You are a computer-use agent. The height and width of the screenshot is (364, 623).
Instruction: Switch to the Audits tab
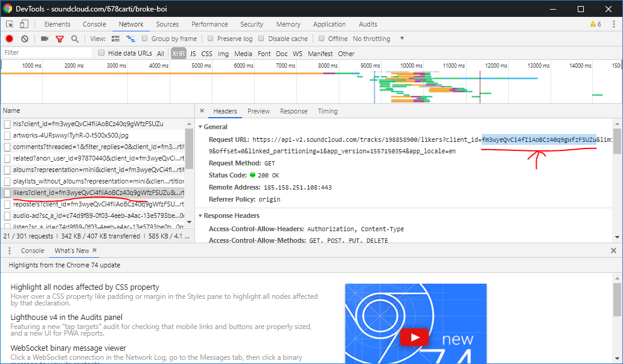[368, 24]
